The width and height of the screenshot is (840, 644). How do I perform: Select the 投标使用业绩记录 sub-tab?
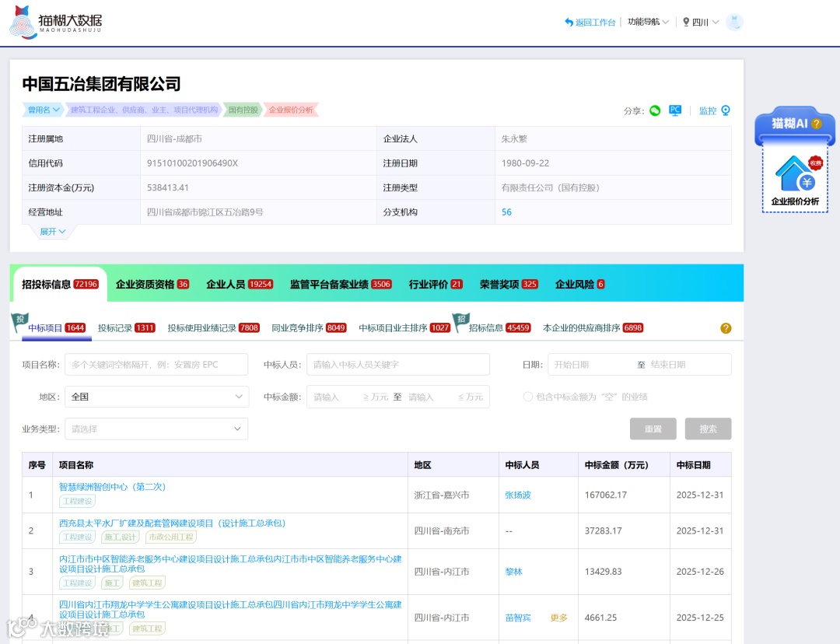[x=213, y=328]
